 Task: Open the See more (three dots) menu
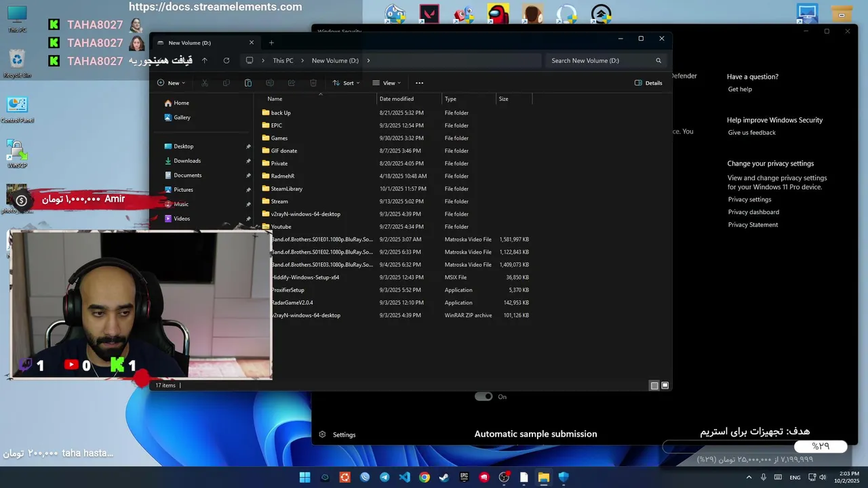click(x=419, y=83)
